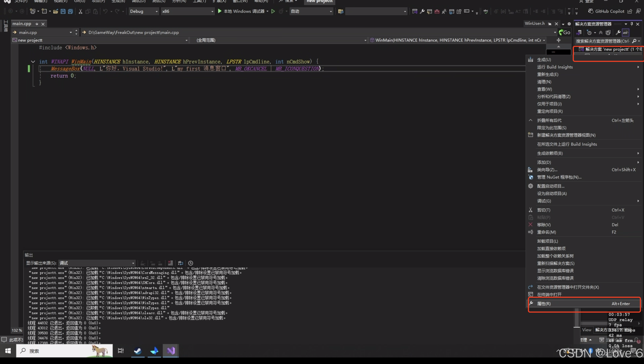Click the GitHub Copilot icon
644x364 pixels.
pyautogui.click(x=591, y=11)
